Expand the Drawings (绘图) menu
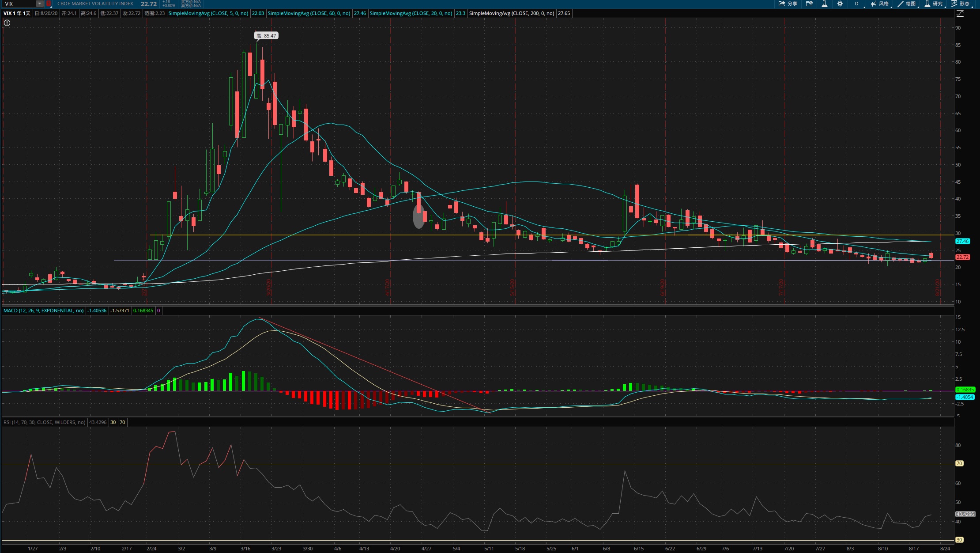The image size is (980, 553). pos(907,4)
